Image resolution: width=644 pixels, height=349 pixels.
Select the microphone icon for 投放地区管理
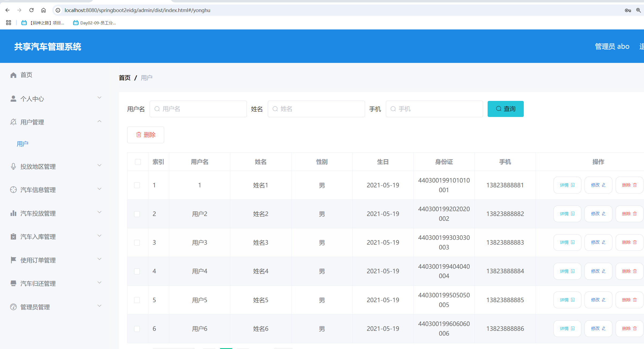[13, 166]
